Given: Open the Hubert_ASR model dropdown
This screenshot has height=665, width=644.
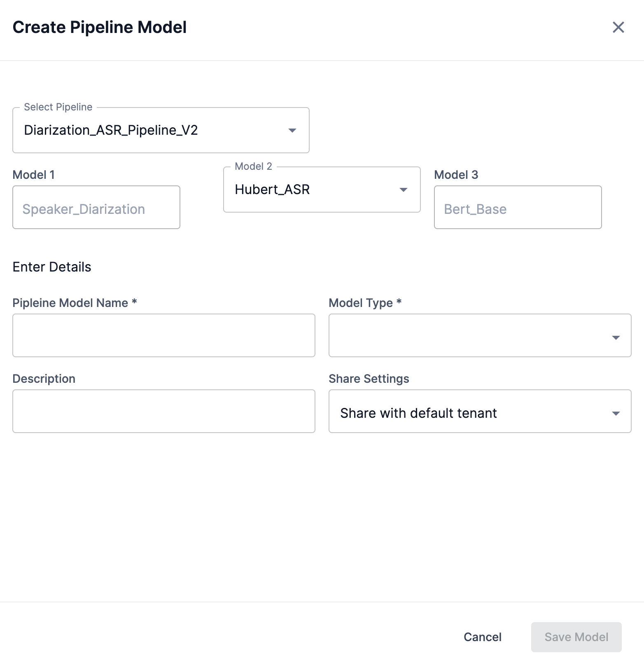Looking at the screenshot, I should click(x=321, y=190).
